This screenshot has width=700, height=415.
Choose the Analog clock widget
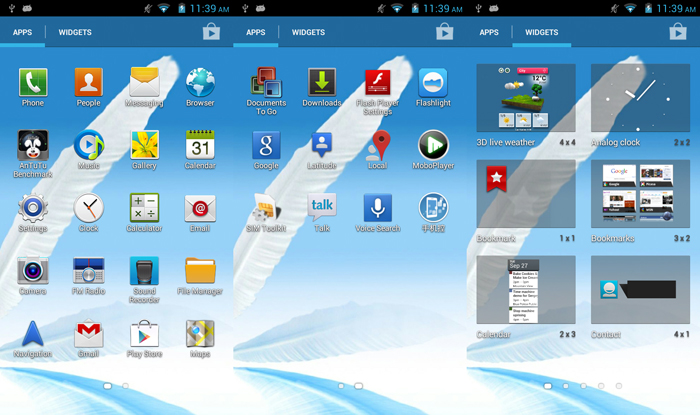640,100
